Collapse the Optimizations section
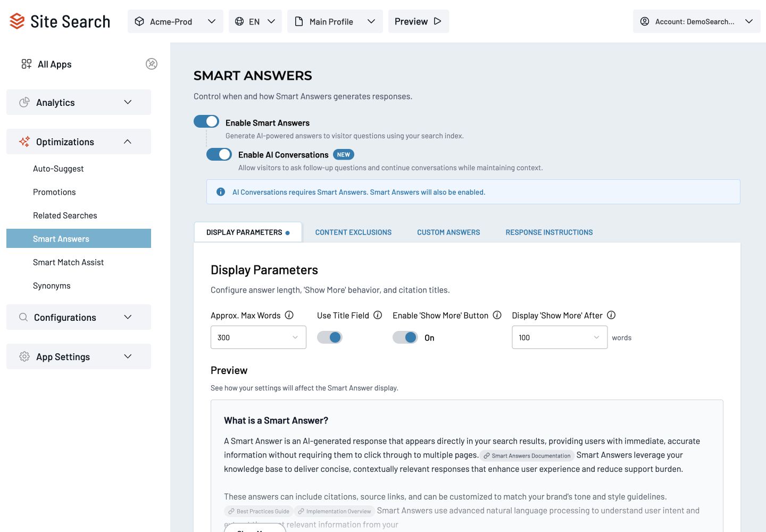 click(79, 142)
